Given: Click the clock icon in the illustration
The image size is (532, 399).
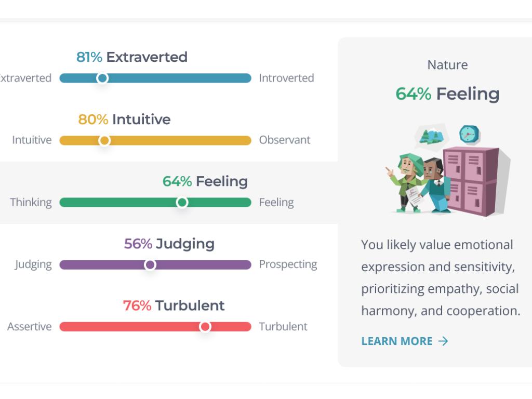Looking at the screenshot, I should tap(469, 134).
